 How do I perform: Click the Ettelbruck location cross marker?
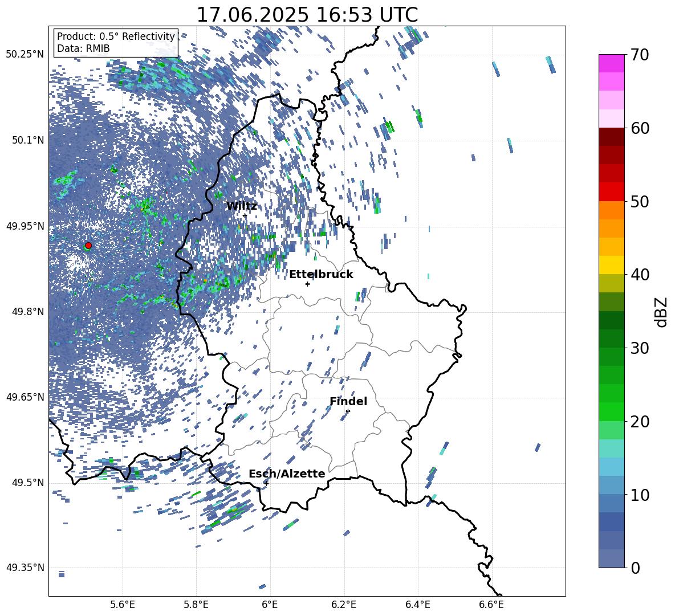coord(307,284)
